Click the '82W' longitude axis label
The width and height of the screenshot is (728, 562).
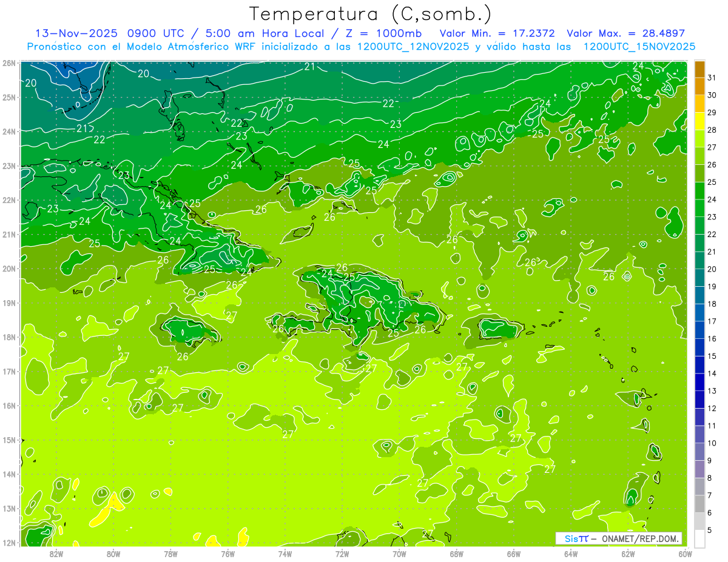pos(56,554)
